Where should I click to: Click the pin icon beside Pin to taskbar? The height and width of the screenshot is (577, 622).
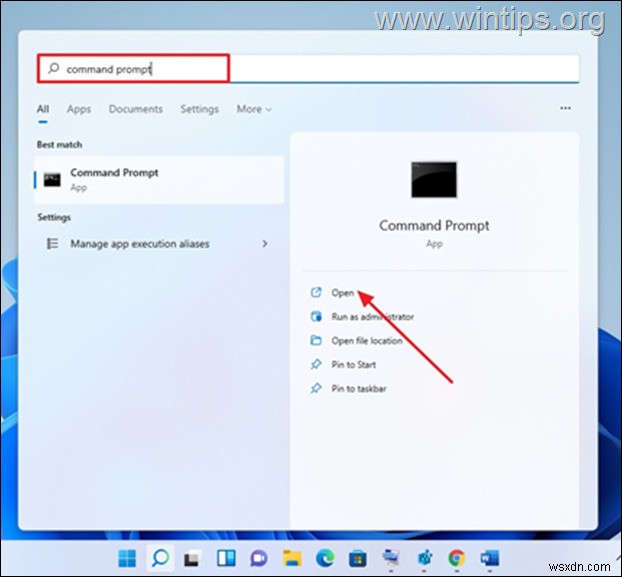[316, 388]
